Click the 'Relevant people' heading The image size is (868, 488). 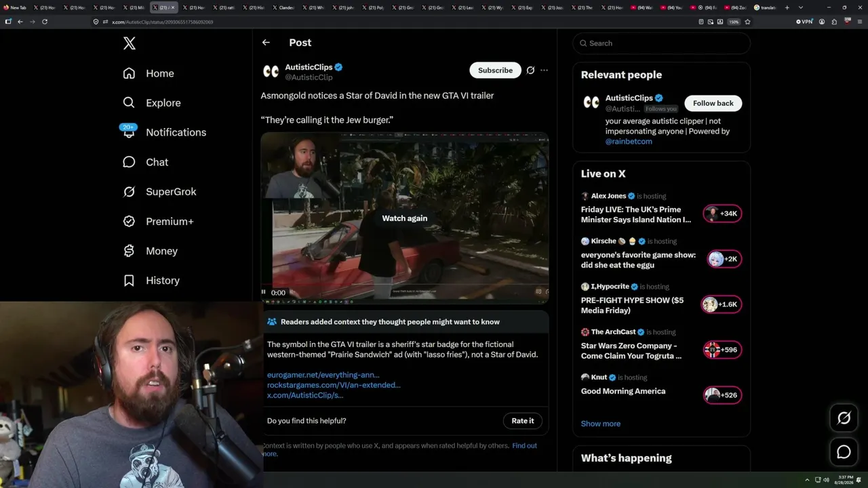[x=621, y=75]
